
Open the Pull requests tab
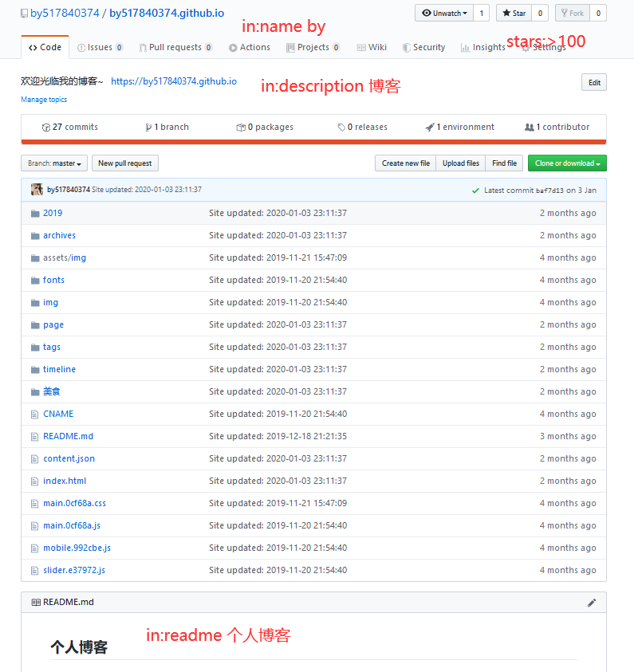click(x=175, y=47)
